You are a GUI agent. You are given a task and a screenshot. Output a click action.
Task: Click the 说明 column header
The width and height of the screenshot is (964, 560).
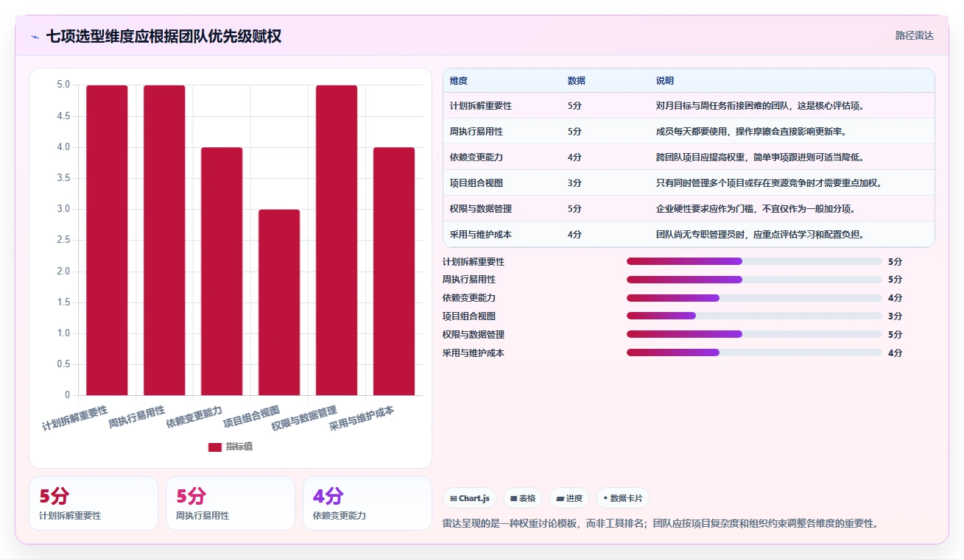[665, 81]
